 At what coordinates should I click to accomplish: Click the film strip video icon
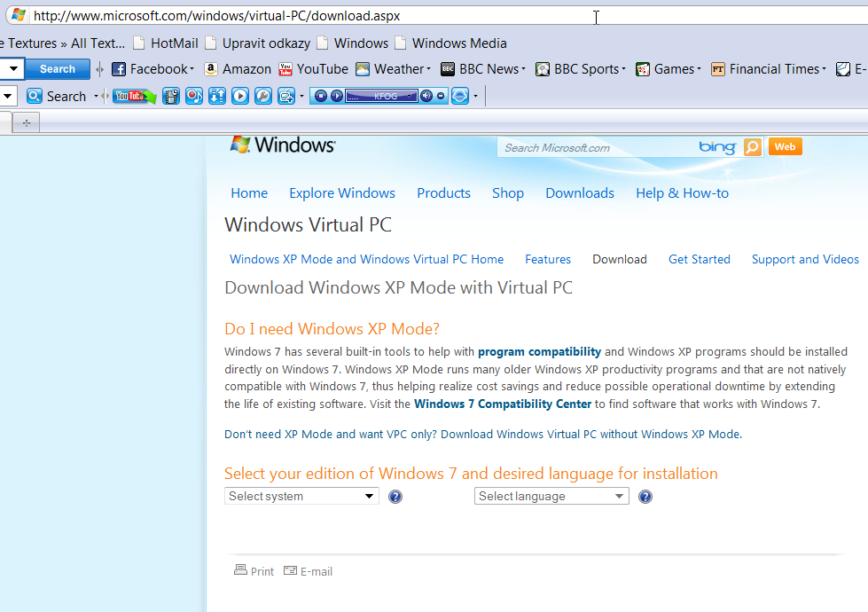pos(171,97)
